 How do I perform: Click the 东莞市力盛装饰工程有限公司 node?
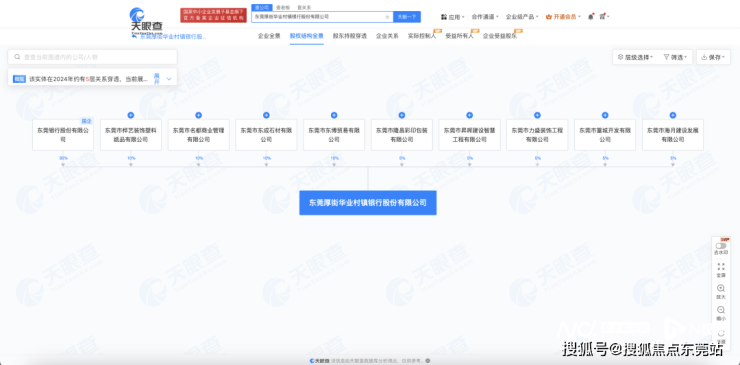537,135
